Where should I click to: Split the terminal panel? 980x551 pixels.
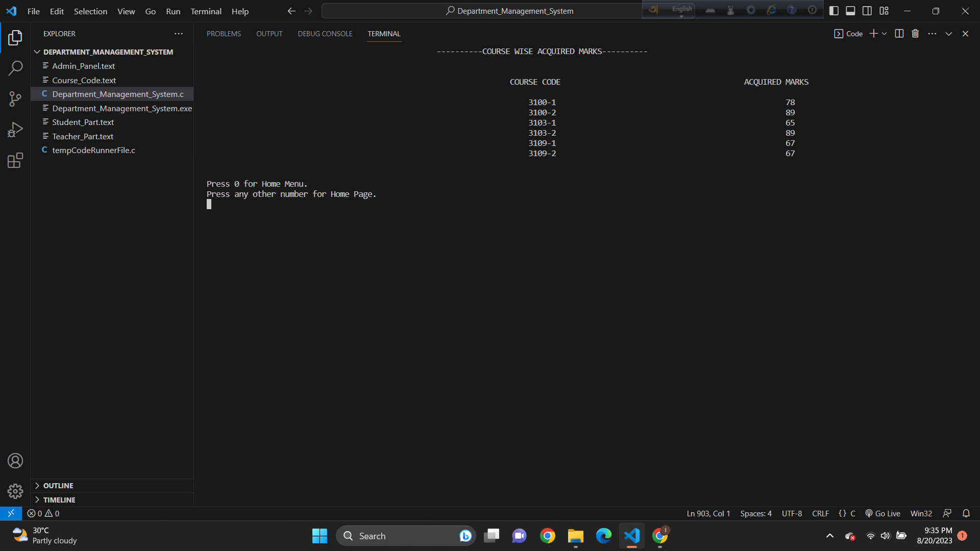click(899, 34)
